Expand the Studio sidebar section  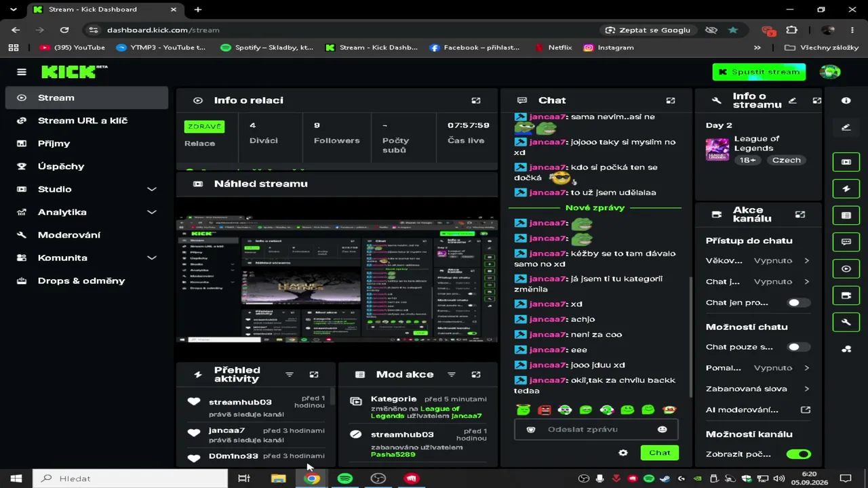152,189
